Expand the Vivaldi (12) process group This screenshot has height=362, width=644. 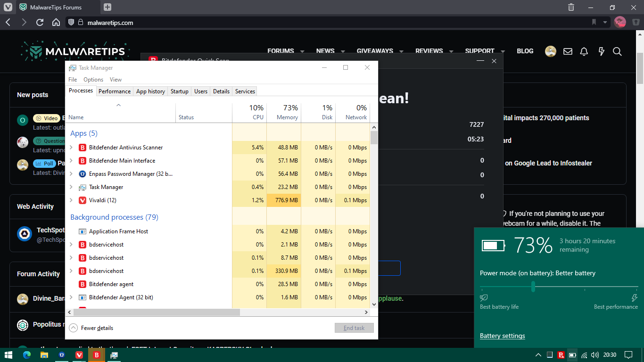pos(71,200)
